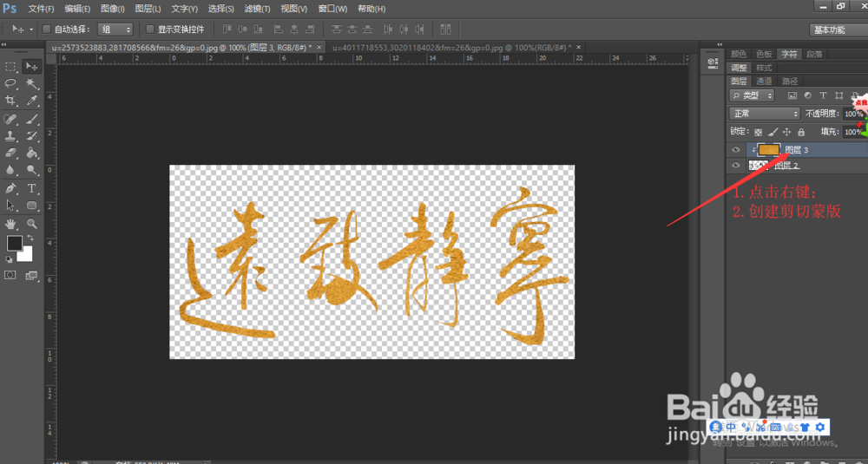Screen dimensions: 868x464
Task: Filter layers by pixel type
Action: pos(792,95)
